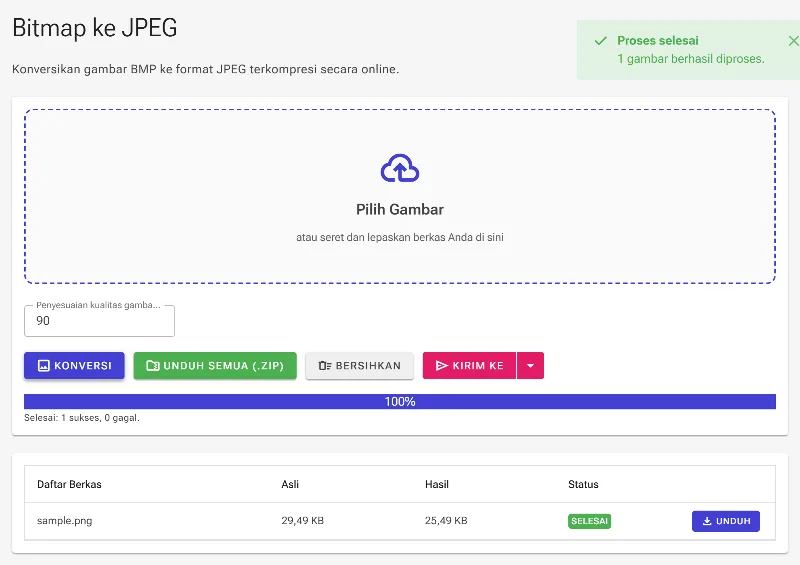Send the result using KIRIM KE
800x565 pixels.
469,365
